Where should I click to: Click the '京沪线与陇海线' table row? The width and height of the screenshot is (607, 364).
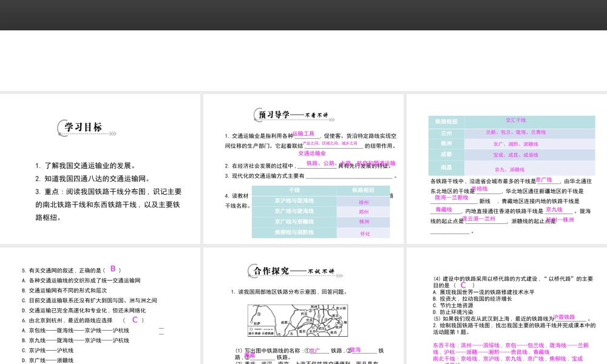pos(294,201)
